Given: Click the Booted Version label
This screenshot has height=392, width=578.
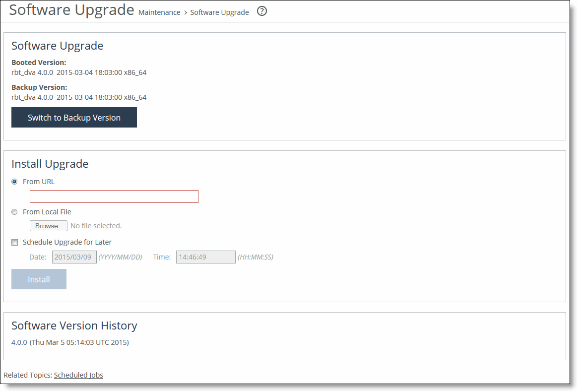Looking at the screenshot, I should click(x=39, y=63).
